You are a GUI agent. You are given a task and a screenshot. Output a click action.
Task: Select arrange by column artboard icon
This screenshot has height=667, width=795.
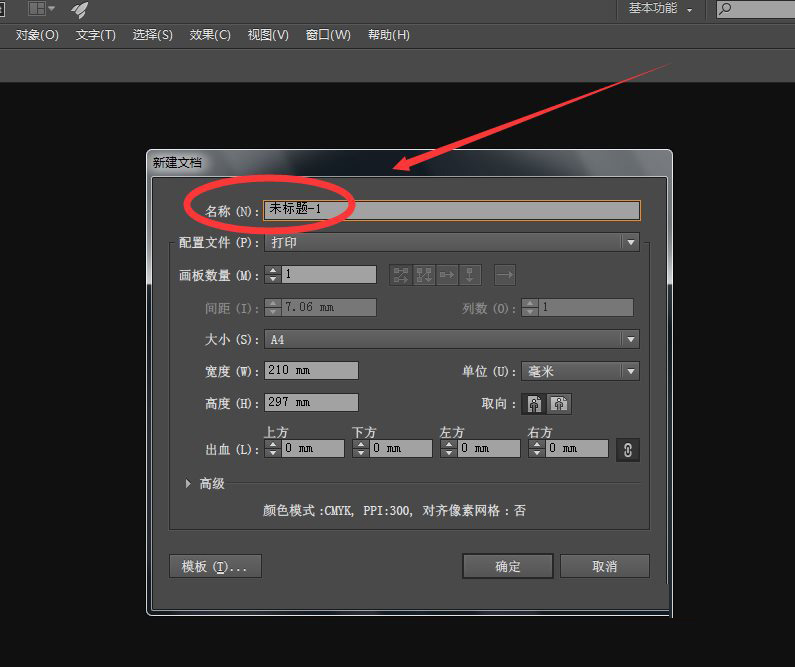[469, 275]
